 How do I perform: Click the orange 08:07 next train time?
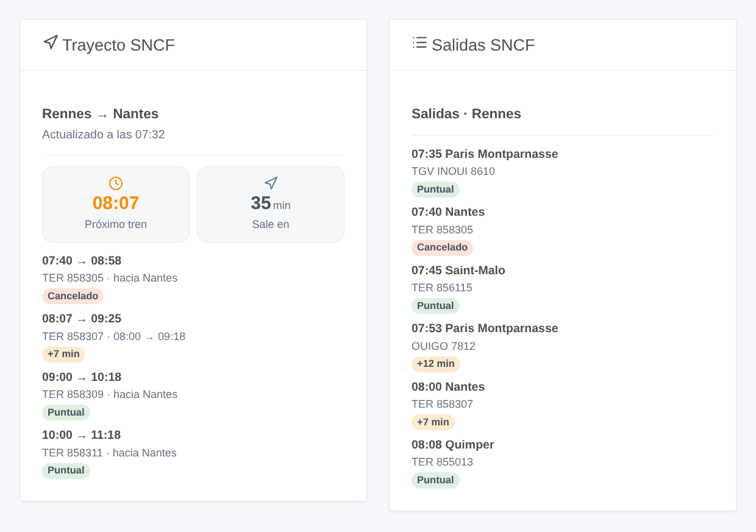click(x=116, y=203)
